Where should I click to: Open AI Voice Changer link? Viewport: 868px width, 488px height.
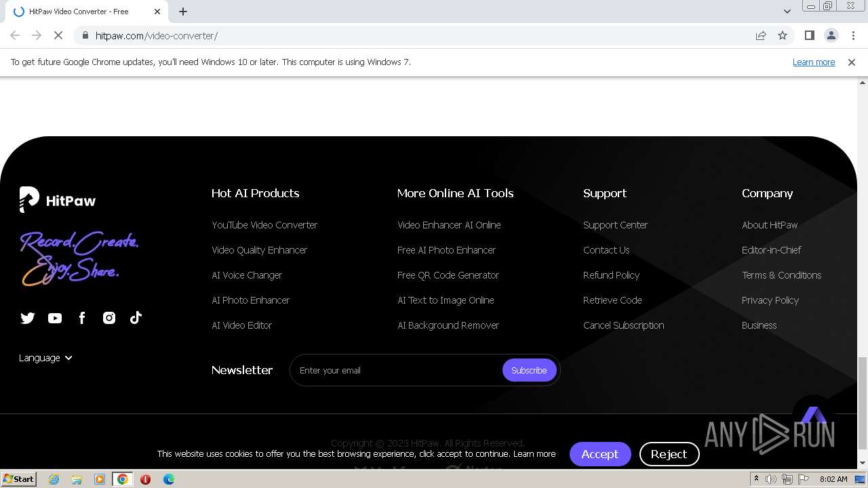pos(247,275)
